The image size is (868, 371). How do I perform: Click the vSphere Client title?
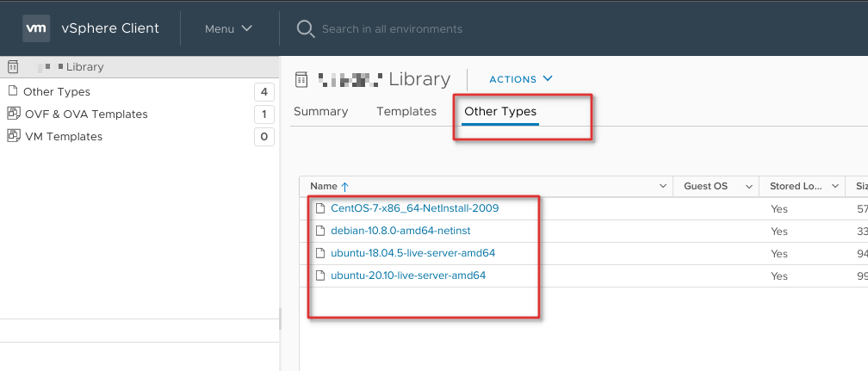110,28
